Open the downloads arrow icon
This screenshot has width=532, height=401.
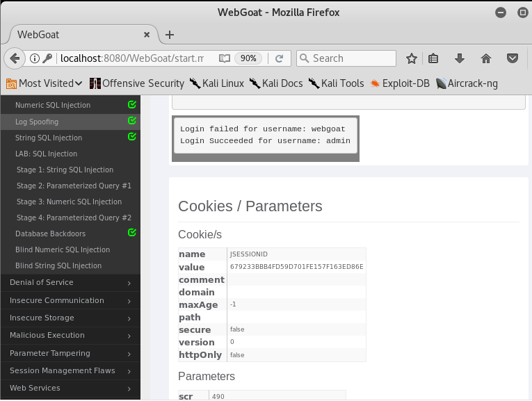tap(460, 58)
